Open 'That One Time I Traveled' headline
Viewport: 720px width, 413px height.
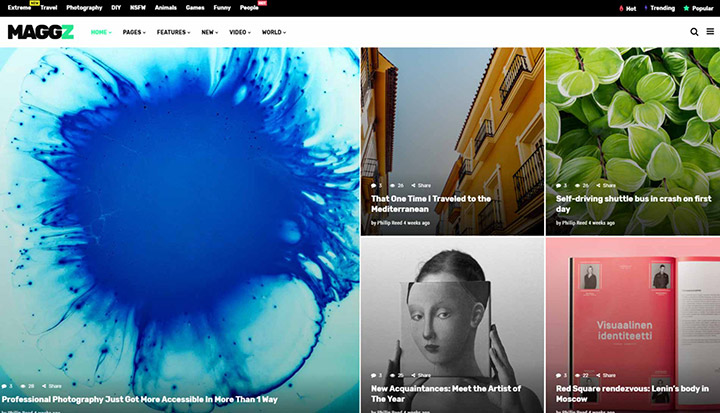point(431,204)
